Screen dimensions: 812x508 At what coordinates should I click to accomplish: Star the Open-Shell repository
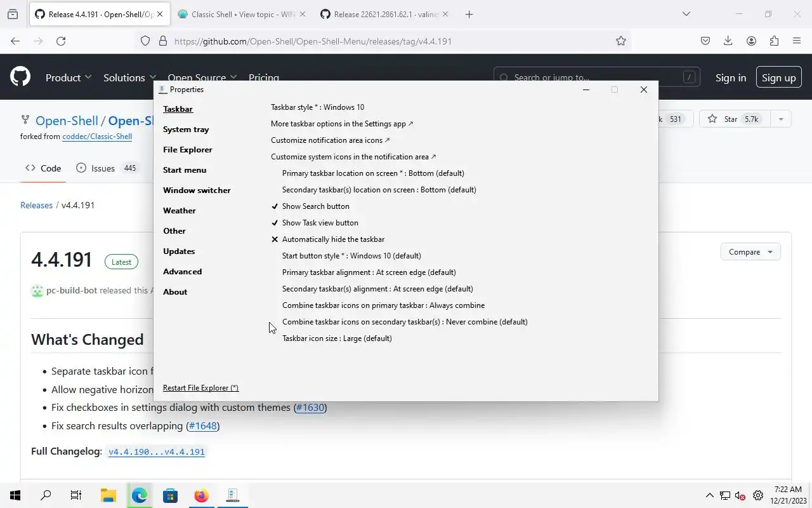point(735,119)
